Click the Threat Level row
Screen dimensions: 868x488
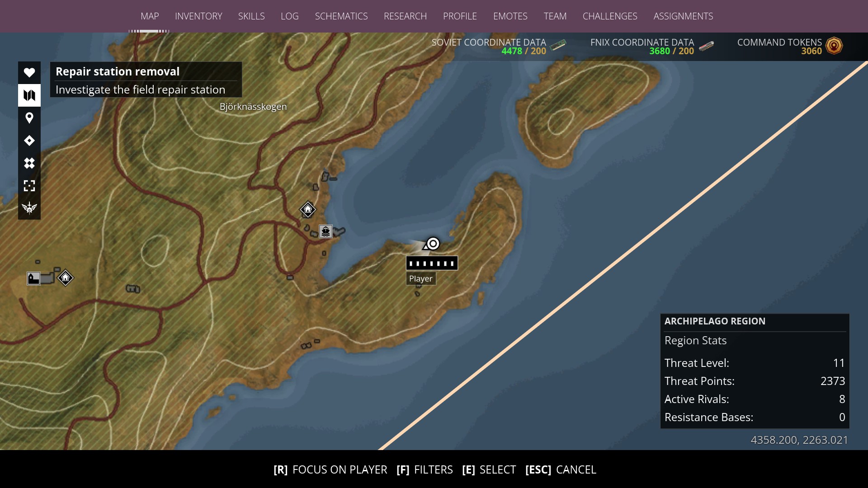pyautogui.click(x=755, y=363)
